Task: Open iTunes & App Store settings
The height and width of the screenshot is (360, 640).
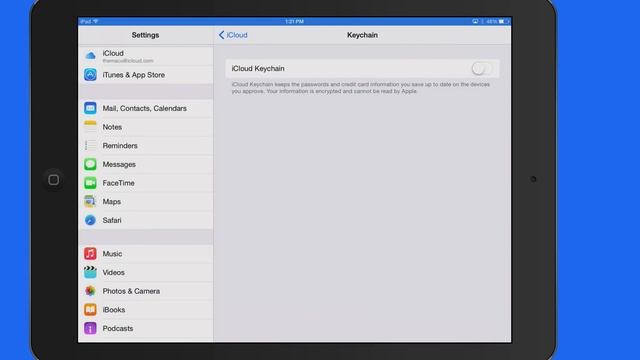Action: (145, 75)
